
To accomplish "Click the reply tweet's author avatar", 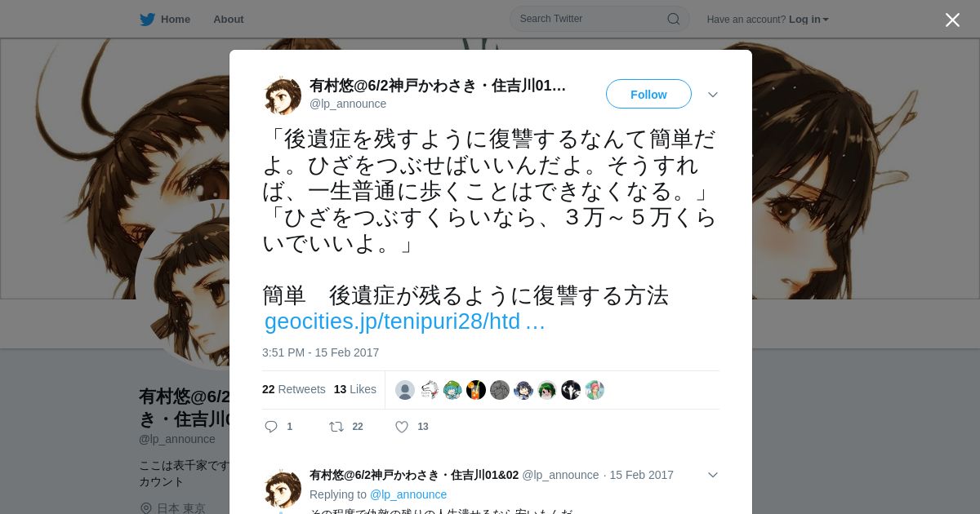I will (x=283, y=489).
